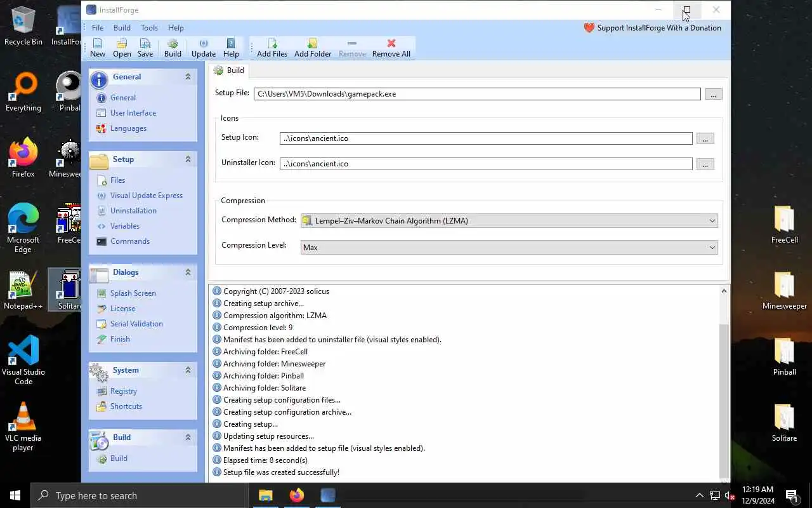
Task: Open the Registry settings page
Action: click(123, 391)
